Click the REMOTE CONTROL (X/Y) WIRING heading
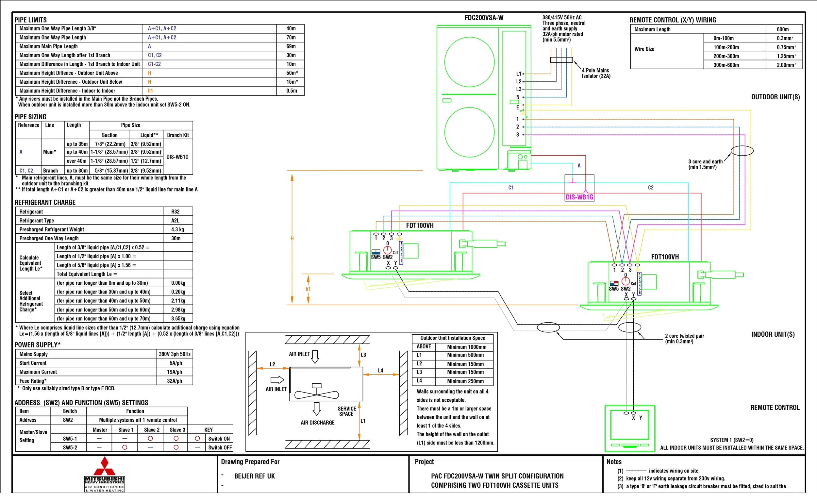Image resolution: width=817 pixels, height=504 pixels. click(x=673, y=20)
